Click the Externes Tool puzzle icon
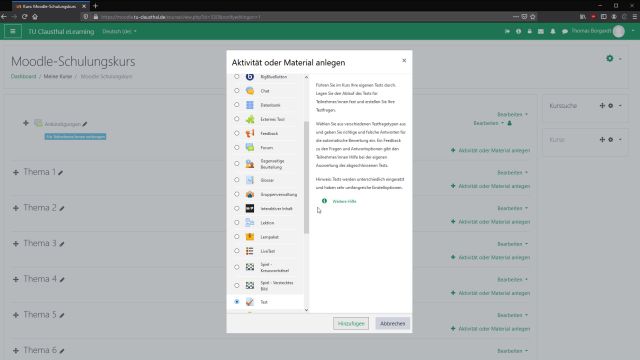The height and width of the screenshot is (360, 640). coord(250,119)
